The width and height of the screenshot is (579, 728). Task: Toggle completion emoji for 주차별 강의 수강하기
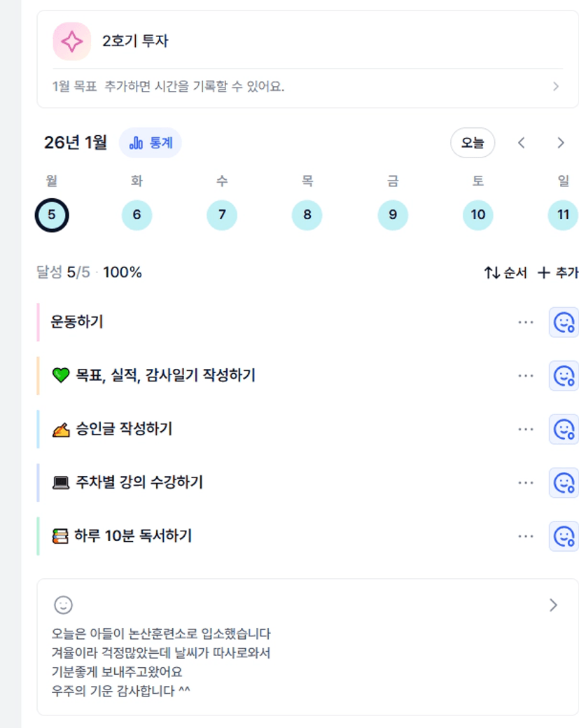coord(564,482)
